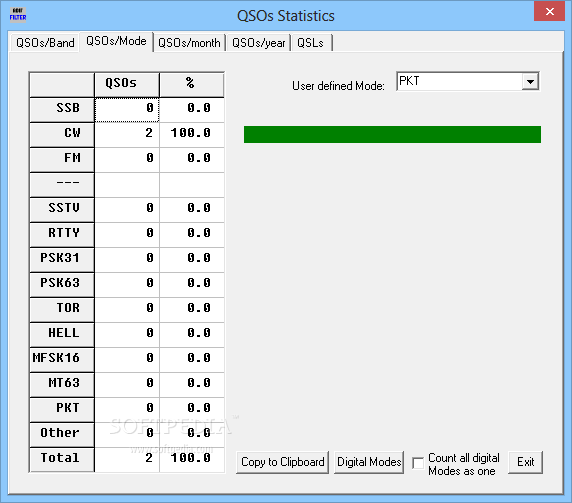This screenshot has height=503, width=572.
Task: Switch to the QSOs/Band tab
Action: click(x=45, y=43)
